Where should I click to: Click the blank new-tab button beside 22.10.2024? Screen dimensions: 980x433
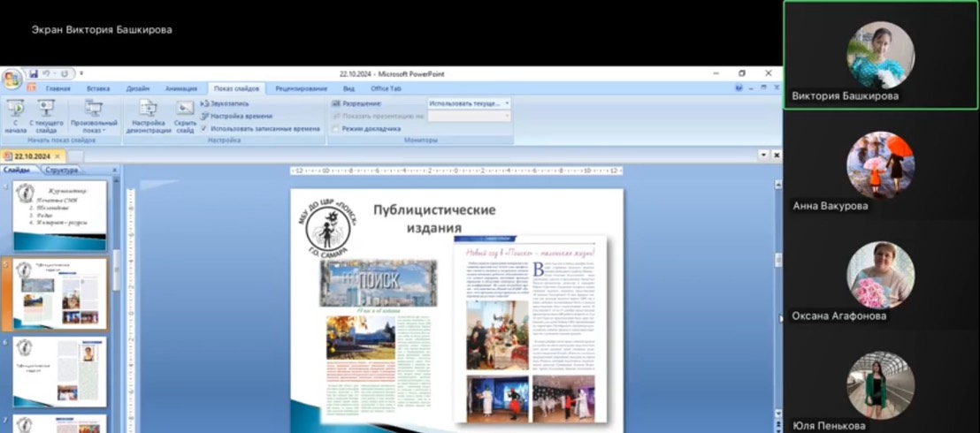(x=75, y=156)
